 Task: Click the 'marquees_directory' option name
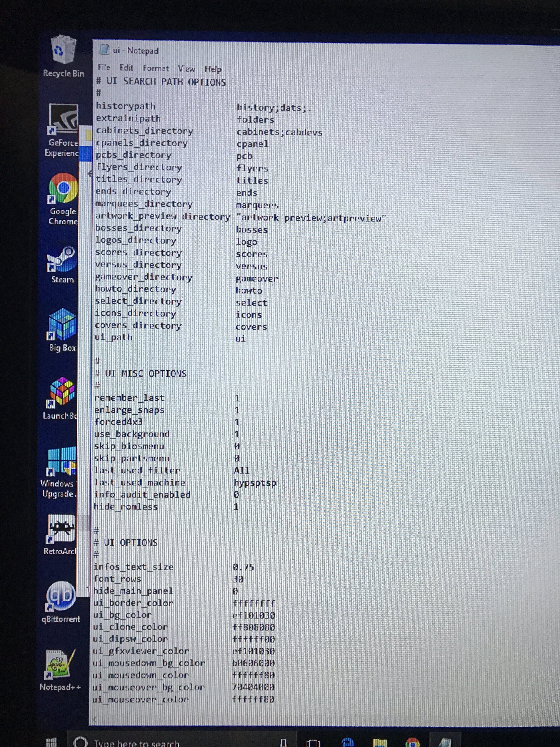(144, 204)
